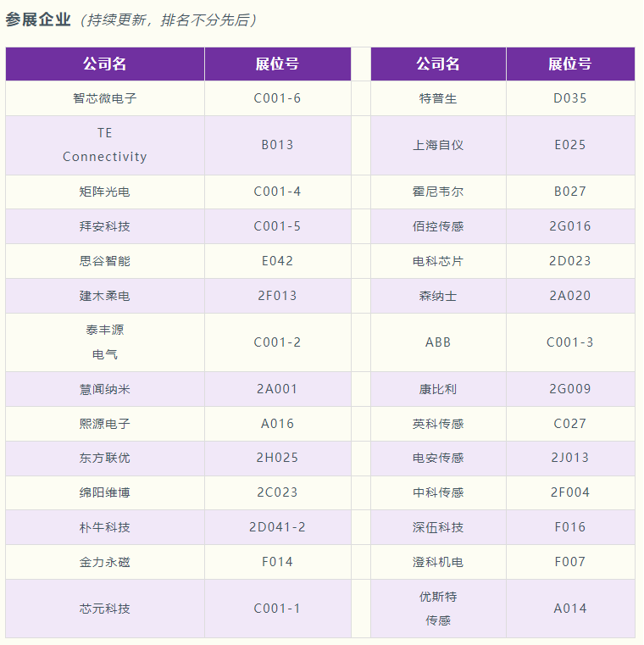Select booth number B027

(x=570, y=192)
